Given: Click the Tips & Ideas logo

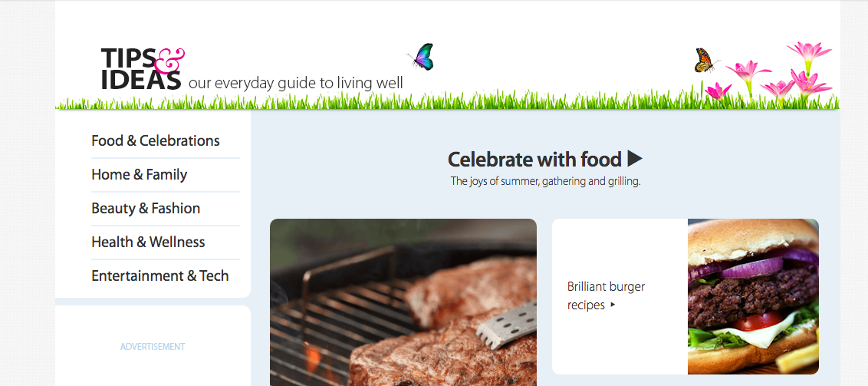Looking at the screenshot, I should click(143, 69).
